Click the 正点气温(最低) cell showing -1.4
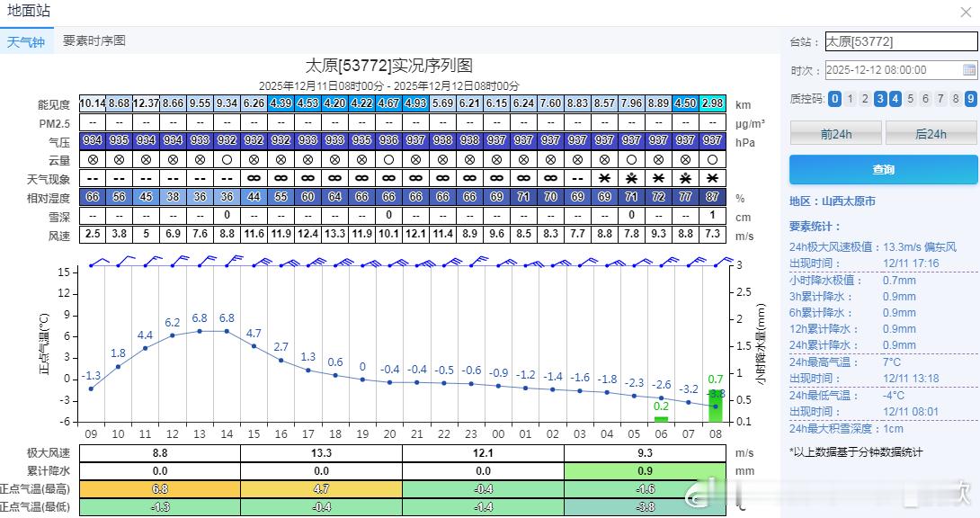980x518 pixels. [483, 506]
